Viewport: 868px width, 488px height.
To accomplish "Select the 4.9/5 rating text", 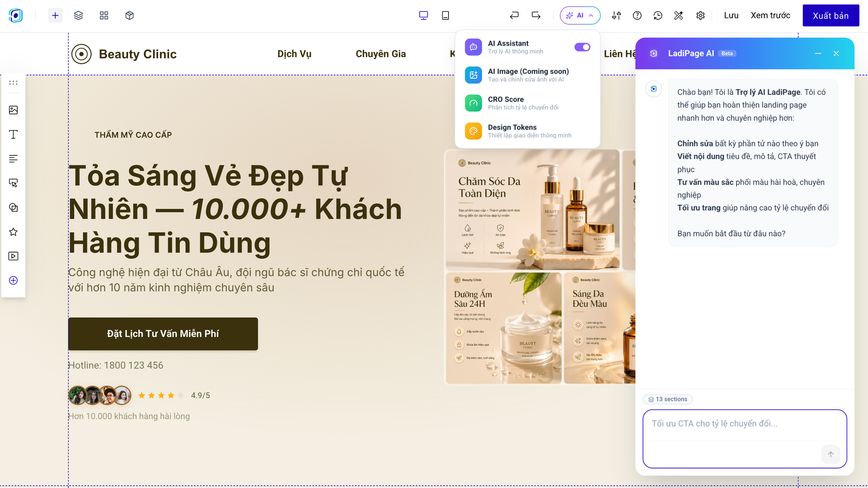I will coord(200,395).
